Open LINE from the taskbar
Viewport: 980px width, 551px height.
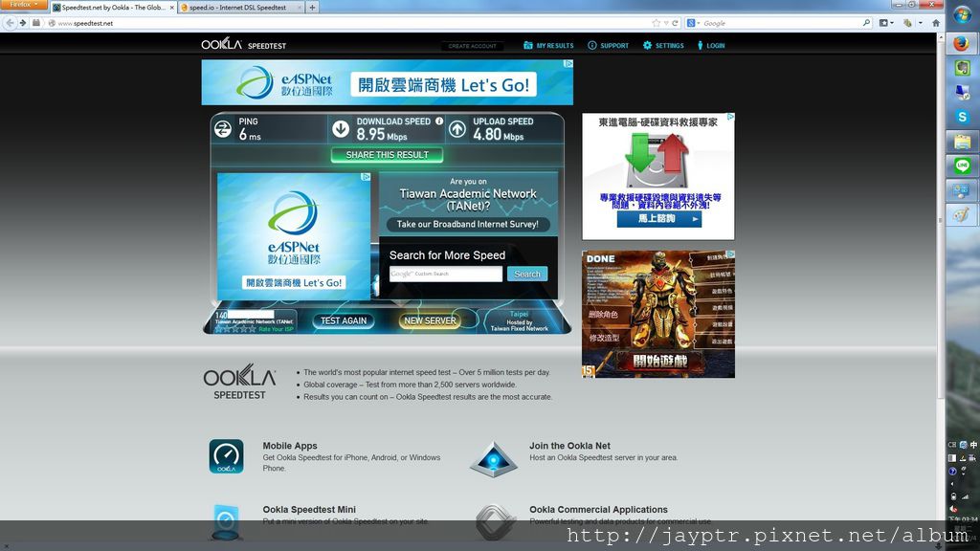(x=962, y=165)
